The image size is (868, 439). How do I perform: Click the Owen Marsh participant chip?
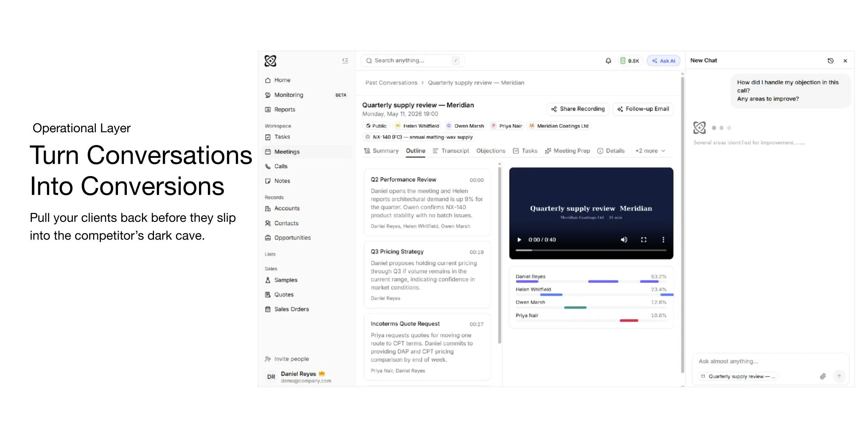point(465,126)
